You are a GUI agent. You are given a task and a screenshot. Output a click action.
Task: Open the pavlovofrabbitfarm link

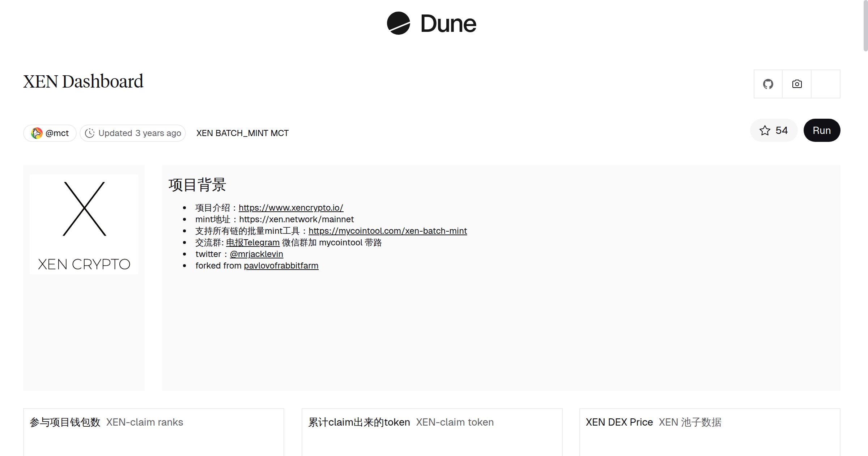tap(281, 266)
